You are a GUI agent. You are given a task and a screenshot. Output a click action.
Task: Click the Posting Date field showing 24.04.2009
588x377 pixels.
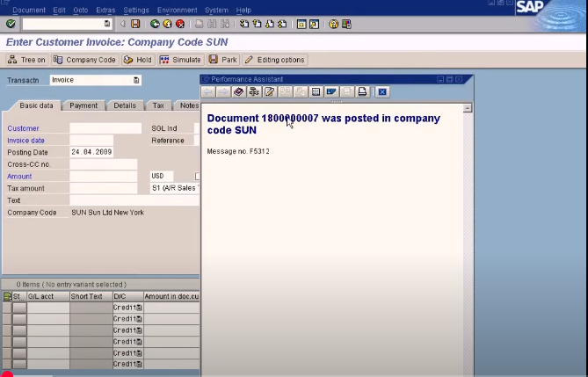pos(91,152)
